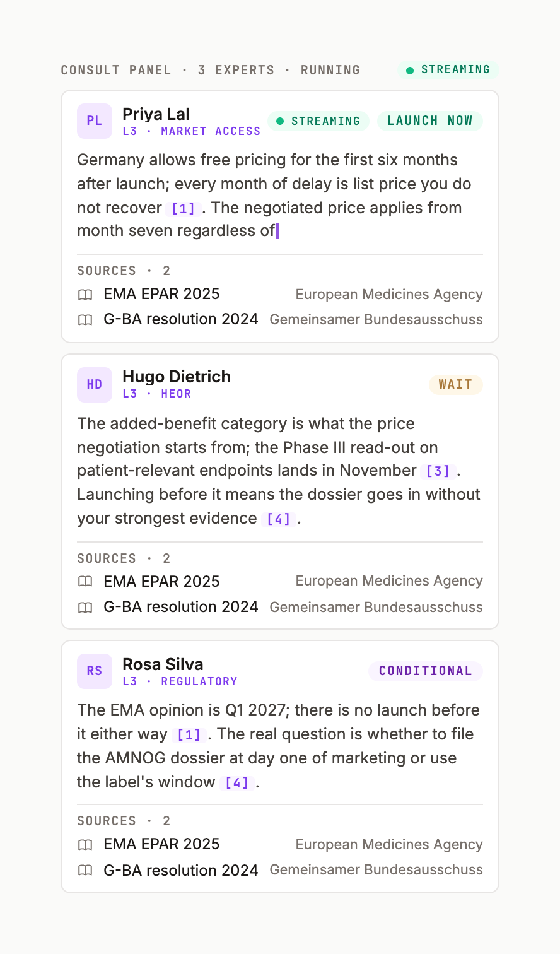The height and width of the screenshot is (954, 560).
Task: Open citation [4] in Rosa Silva's response
Action: 237,783
